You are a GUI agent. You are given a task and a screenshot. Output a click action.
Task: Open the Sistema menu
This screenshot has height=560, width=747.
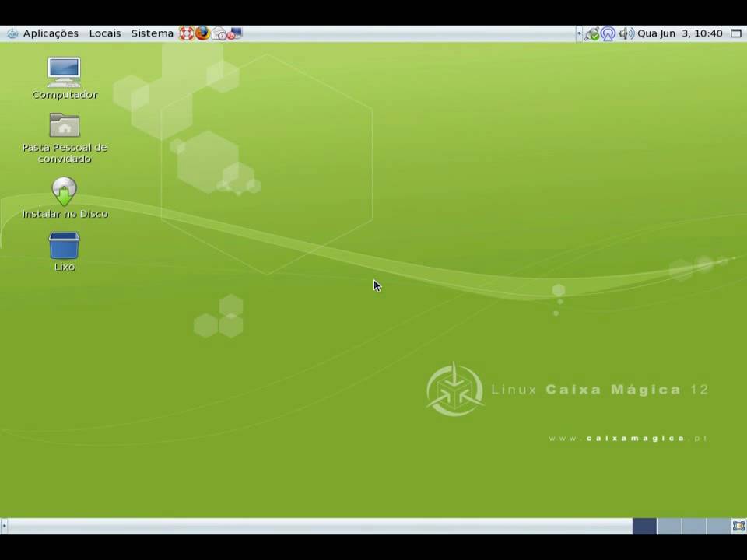[x=152, y=33]
